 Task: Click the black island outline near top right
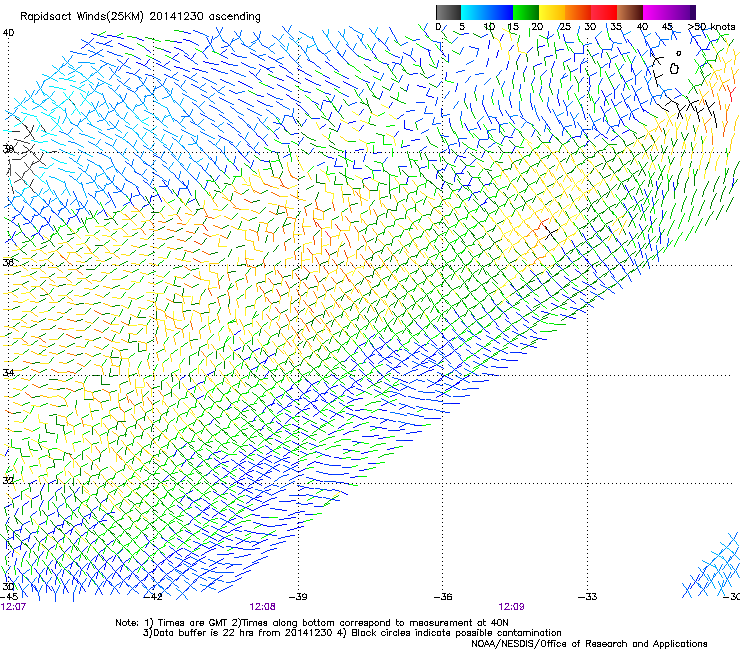674,68
